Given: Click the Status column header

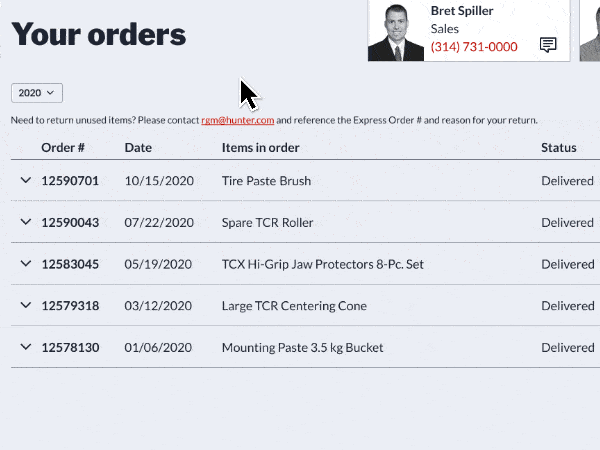Looking at the screenshot, I should click(x=559, y=148).
